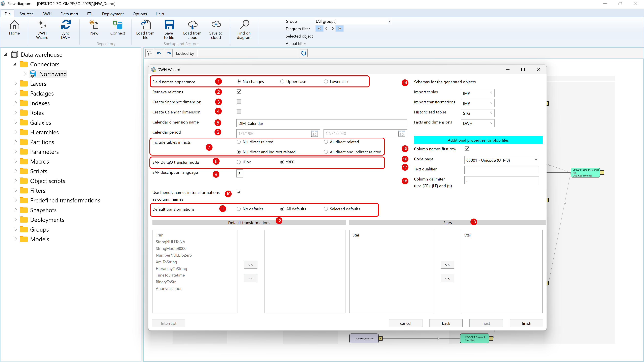Click the Text qualifier input field
The image size is (644, 362).
pyautogui.click(x=501, y=170)
